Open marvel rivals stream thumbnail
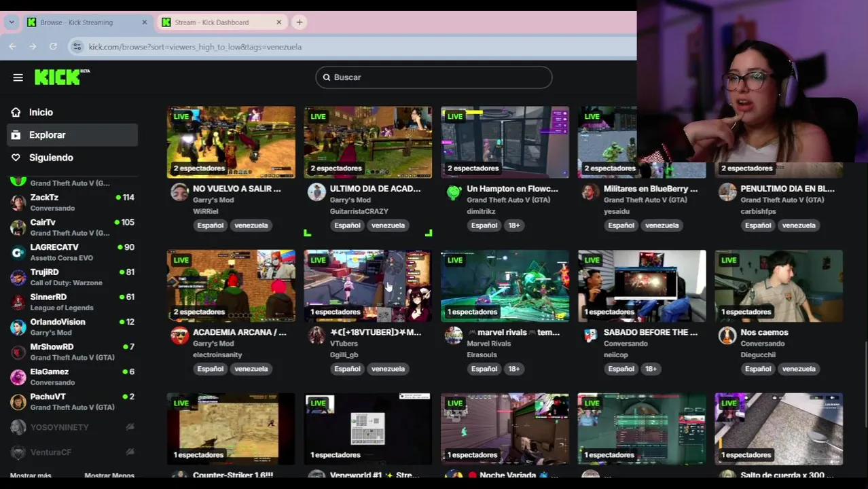This screenshot has width=868, height=489. 505,285
